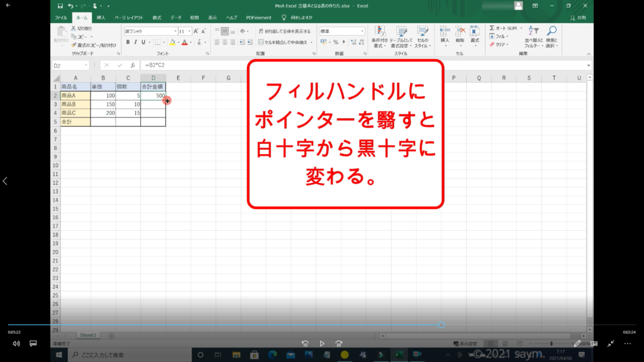Click the Insert Function fx icon
Viewport: 644px width, 362px height.
coord(132,65)
